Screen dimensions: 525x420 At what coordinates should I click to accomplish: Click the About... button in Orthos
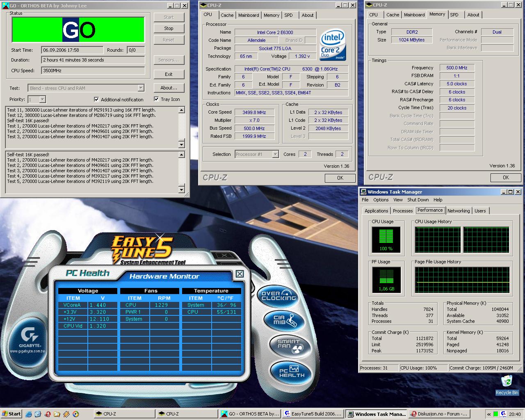click(x=169, y=88)
